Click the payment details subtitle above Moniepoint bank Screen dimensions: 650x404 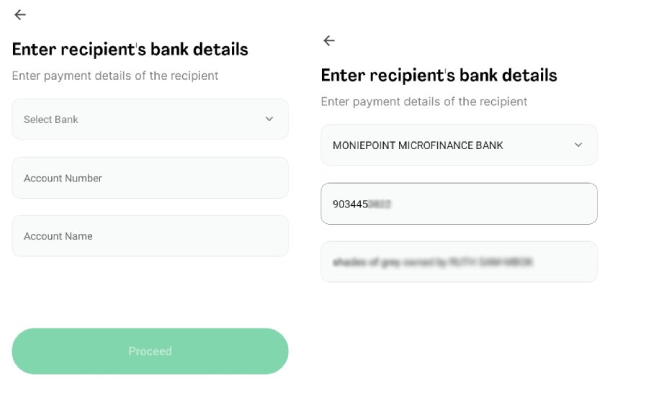tap(424, 101)
